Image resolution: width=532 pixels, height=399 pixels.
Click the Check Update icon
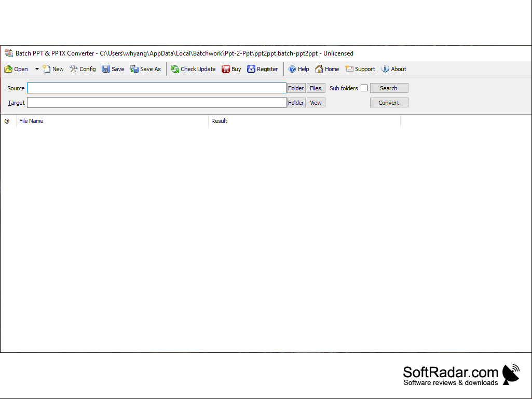click(175, 69)
